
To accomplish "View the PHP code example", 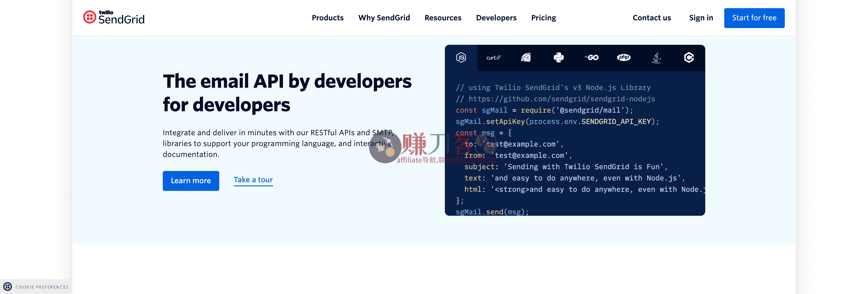I will 624,57.
